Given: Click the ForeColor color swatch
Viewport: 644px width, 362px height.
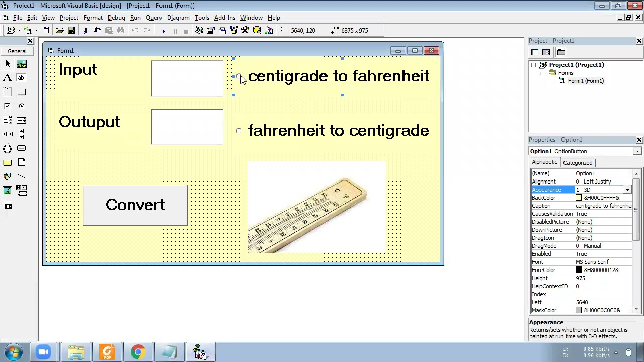Looking at the screenshot, I should pyautogui.click(x=579, y=270).
